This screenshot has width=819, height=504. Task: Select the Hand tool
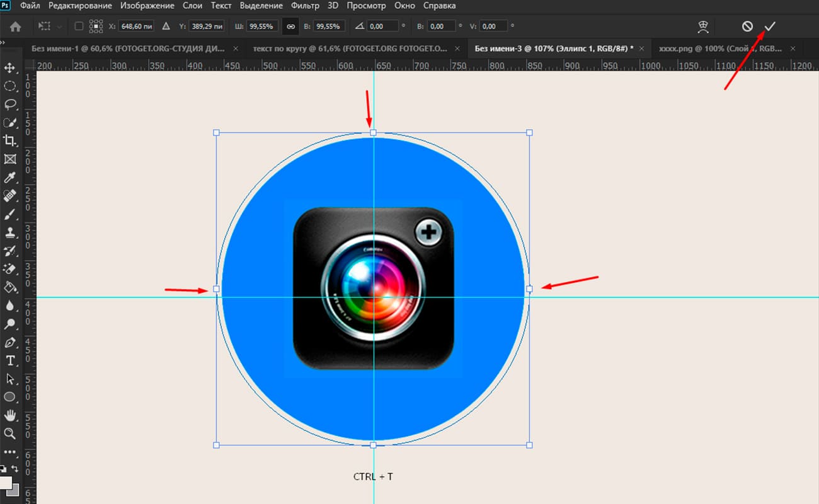pyautogui.click(x=10, y=415)
